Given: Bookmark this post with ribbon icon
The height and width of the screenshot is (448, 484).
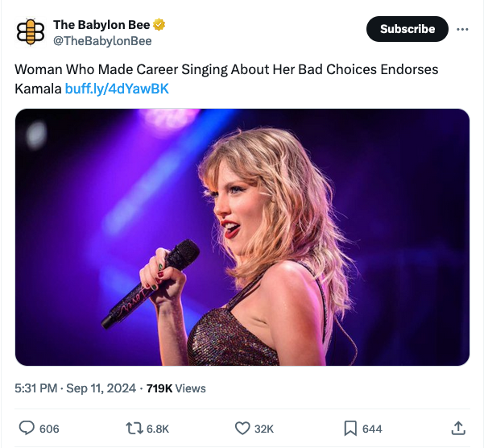Looking at the screenshot, I should tap(350, 429).
